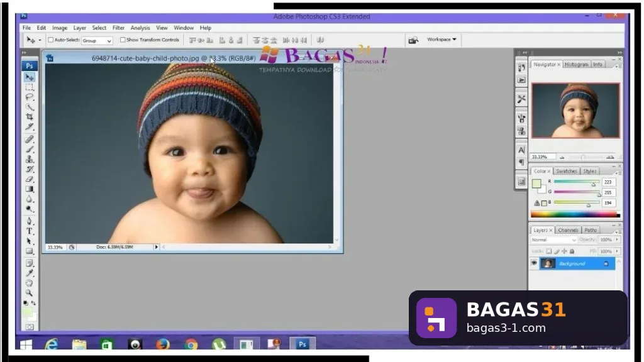Select the Eyedropper tool
The image size is (644, 362).
(x=29, y=273)
